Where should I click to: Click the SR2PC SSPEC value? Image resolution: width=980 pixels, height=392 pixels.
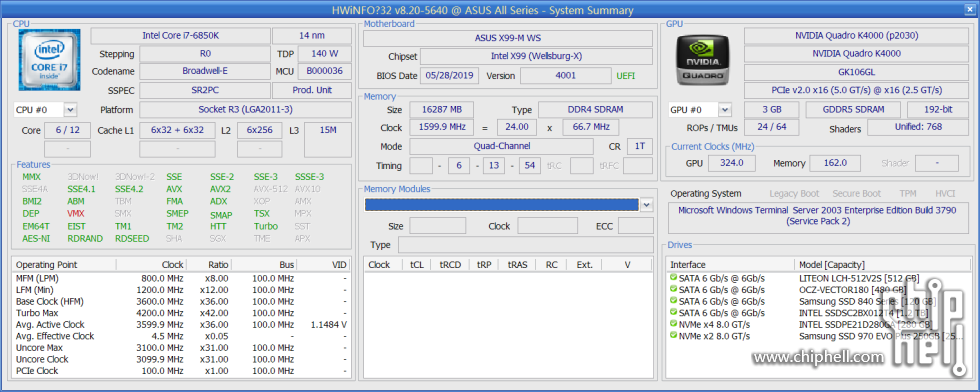pos(204,90)
